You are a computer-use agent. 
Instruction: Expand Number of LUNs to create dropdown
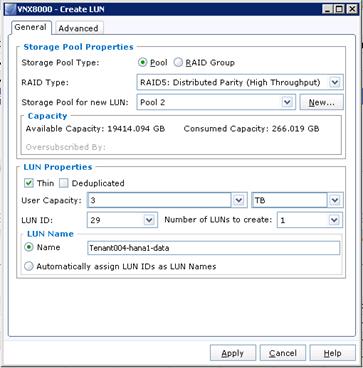[x=334, y=220]
